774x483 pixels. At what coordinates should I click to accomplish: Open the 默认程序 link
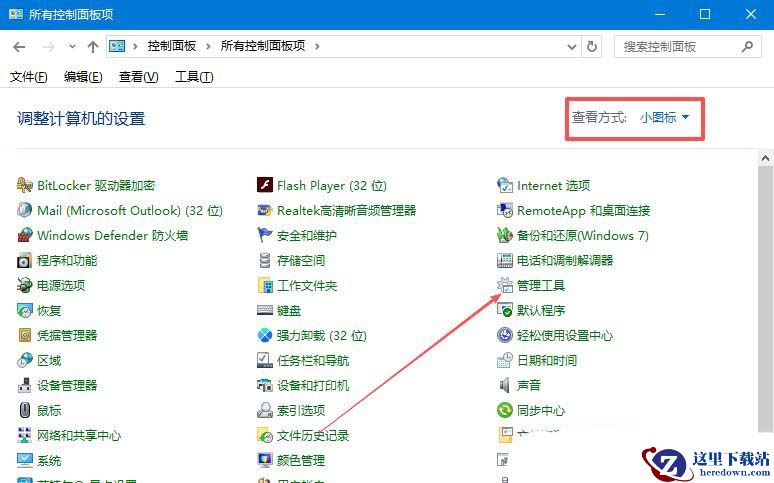[541, 310]
